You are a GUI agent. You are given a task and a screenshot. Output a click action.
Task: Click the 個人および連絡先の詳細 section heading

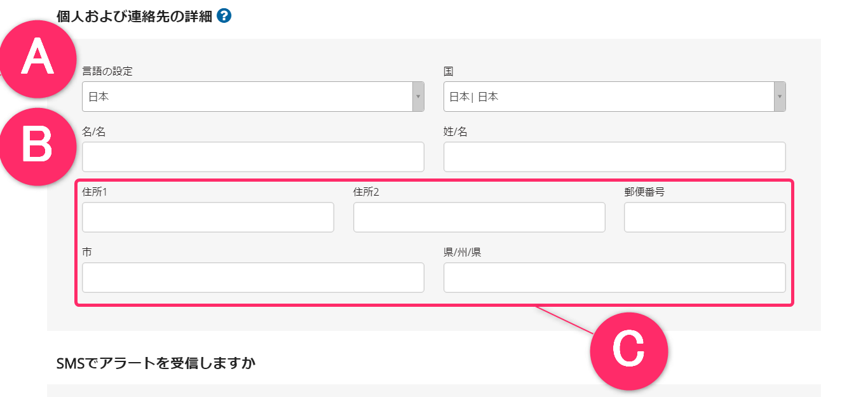[134, 16]
